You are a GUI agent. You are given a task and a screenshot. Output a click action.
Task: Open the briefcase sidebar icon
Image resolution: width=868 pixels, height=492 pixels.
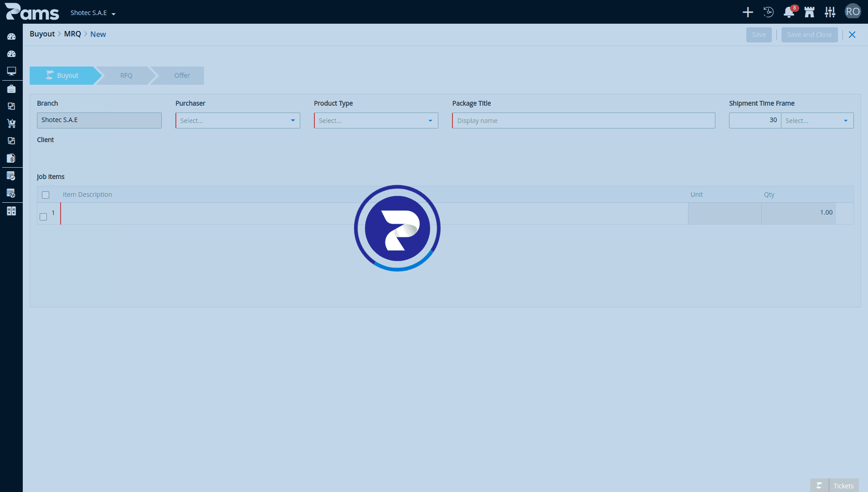11,89
